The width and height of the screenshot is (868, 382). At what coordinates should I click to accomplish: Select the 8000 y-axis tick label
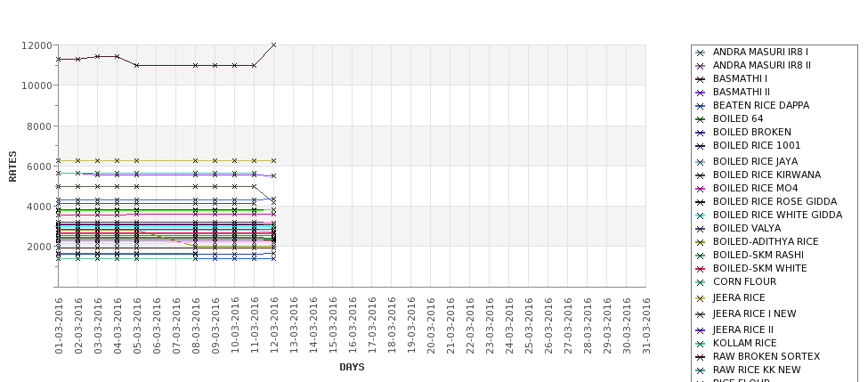[39, 126]
